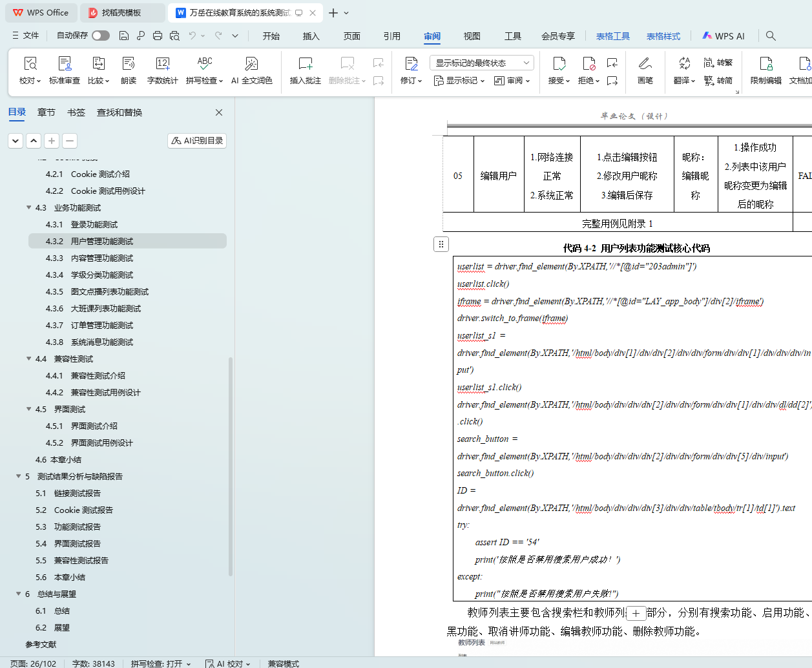Screen dimensions: 812x668
Task: Click the search magnifier icon in ribbon
Action: click(x=771, y=36)
